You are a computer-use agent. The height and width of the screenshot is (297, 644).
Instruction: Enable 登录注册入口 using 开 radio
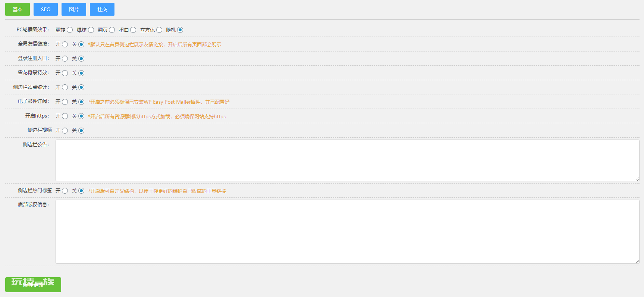coord(65,59)
